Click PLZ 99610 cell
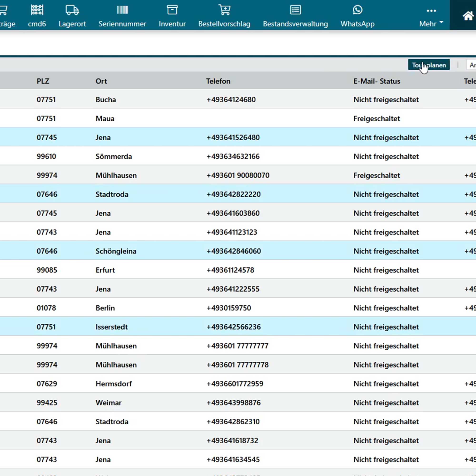The height and width of the screenshot is (476, 476). tap(46, 156)
